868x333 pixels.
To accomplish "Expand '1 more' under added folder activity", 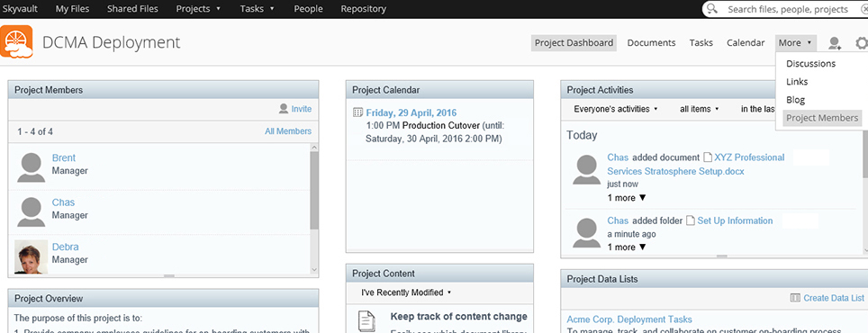I will (627, 247).
